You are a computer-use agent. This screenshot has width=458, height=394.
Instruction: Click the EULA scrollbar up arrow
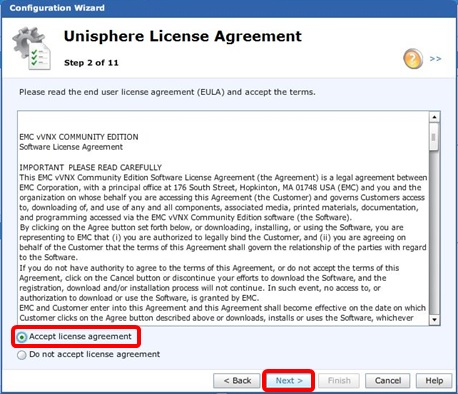434,117
